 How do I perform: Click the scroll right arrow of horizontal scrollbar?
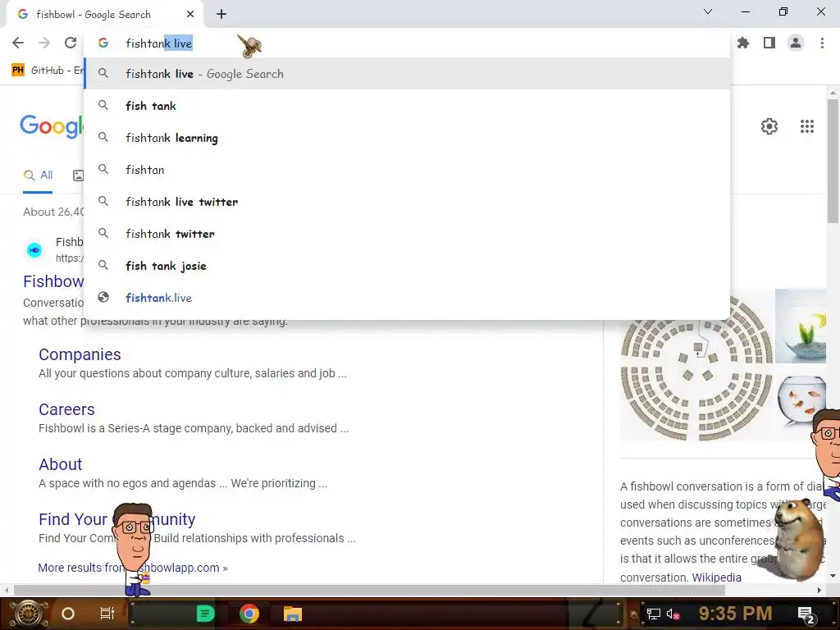[x=819, y=590]
